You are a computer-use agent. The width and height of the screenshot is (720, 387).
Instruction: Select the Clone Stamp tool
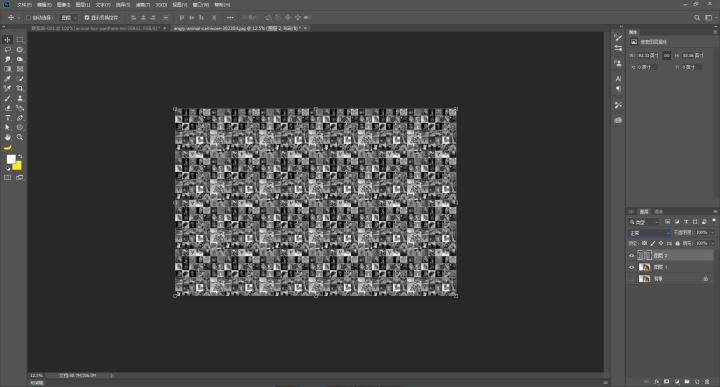[x=20, y=98]
